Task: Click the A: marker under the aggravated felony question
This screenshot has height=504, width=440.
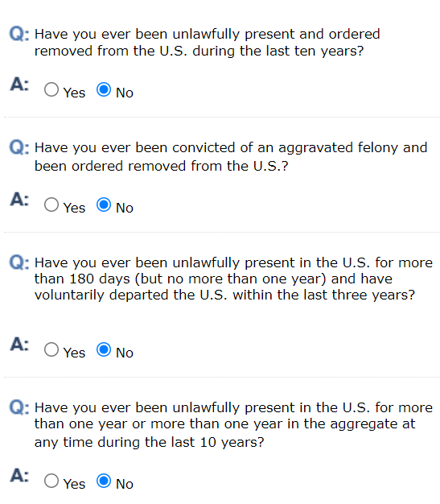Action: coord(19,200)
